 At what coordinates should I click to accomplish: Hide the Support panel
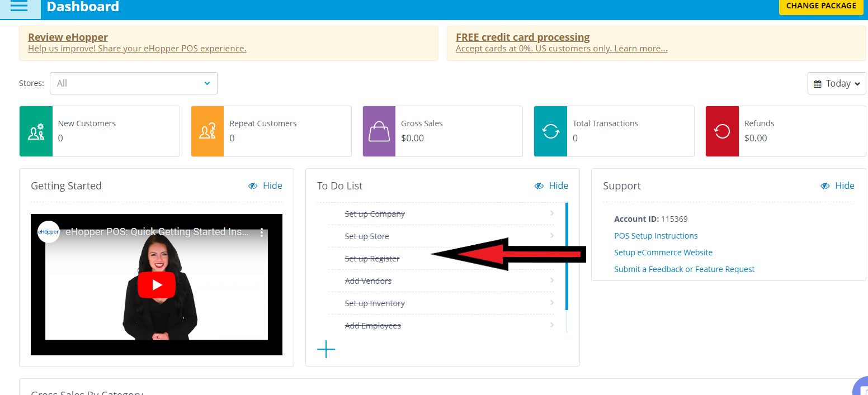(x=838, y=185)
